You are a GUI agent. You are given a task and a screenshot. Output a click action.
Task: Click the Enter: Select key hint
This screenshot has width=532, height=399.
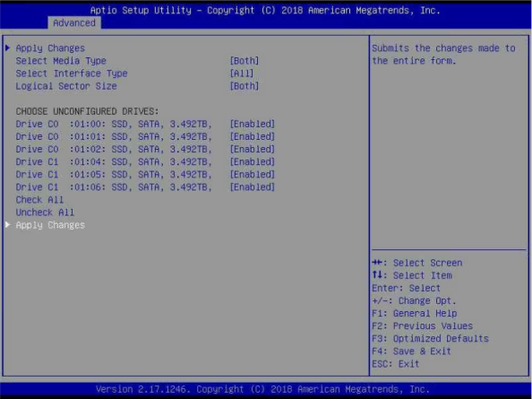click(406, 288)
